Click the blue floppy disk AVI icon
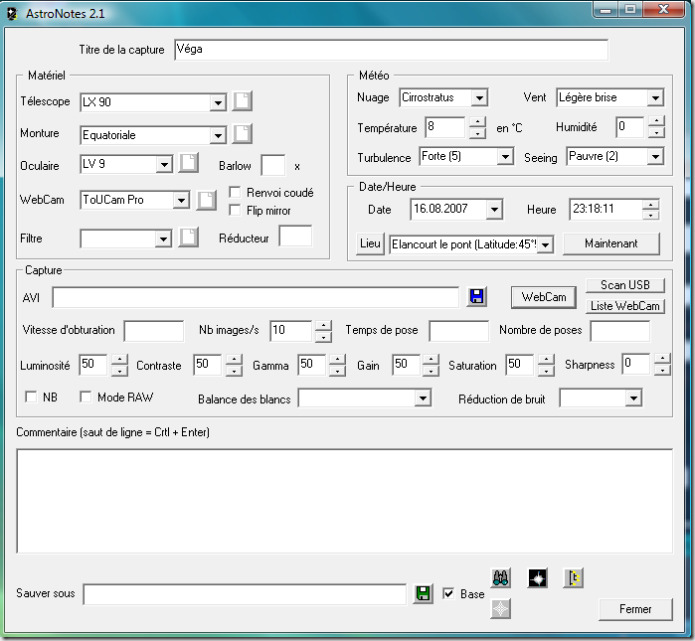Screen dimensions: 695x641 click(477, 297)
